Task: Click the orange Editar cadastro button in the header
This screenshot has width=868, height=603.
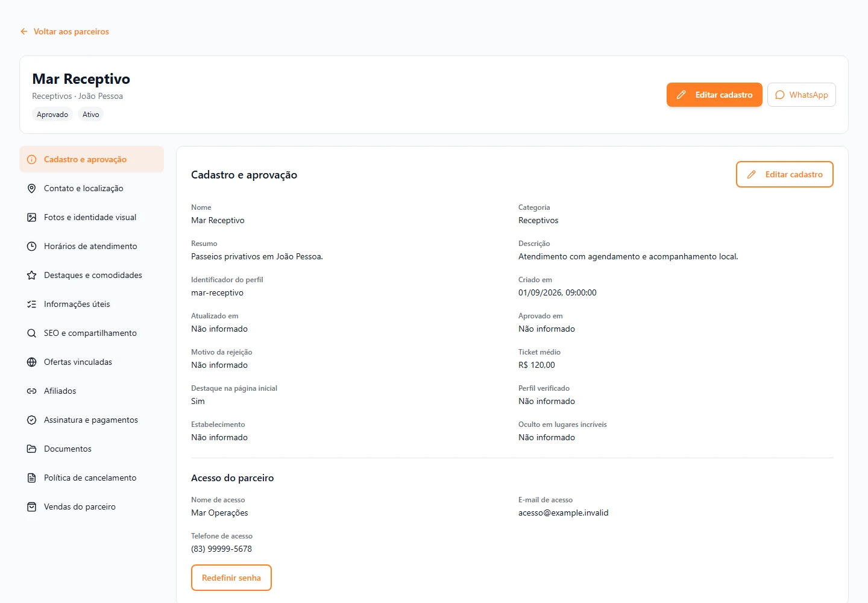Action: click(714, 95)
